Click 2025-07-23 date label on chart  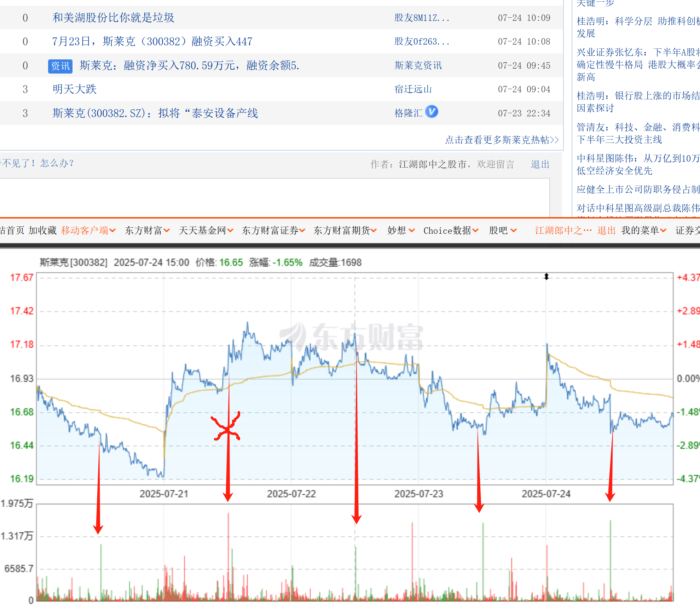(x=419, y=494)
